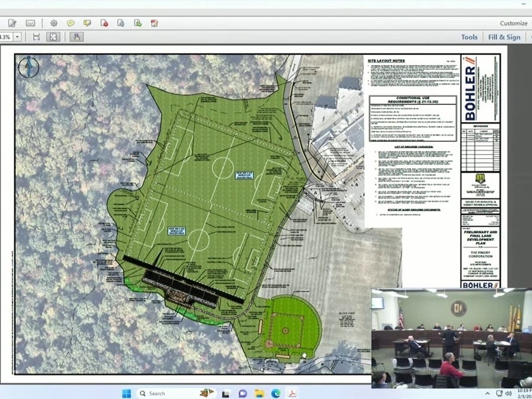Click the volume icon in system tray
The image size is (532, 399).
(510, 393)
